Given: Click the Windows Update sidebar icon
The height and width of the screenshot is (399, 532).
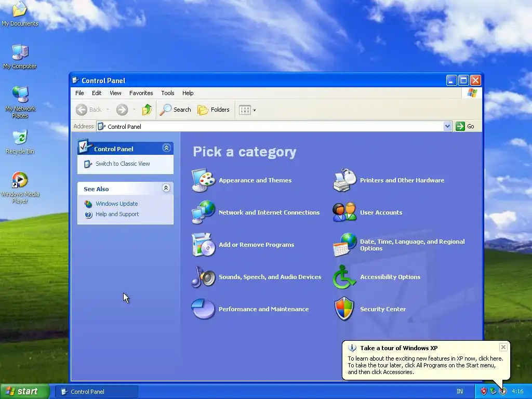Looking at the screenshot, I should [88, 204].
